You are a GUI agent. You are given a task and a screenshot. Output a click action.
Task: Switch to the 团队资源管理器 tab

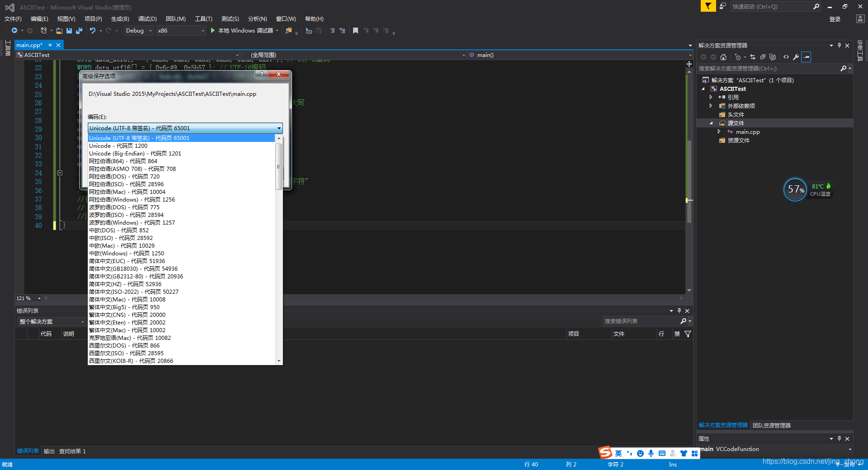coord(772,425)
